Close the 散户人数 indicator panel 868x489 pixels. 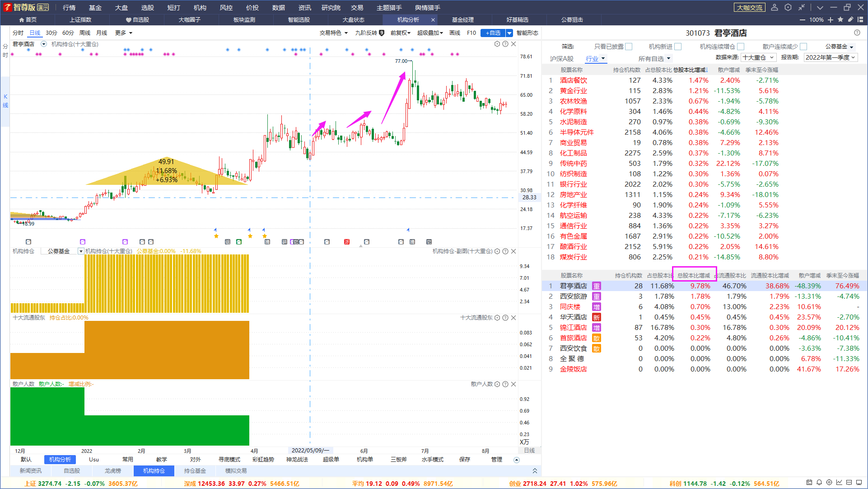tap(513, 384)
